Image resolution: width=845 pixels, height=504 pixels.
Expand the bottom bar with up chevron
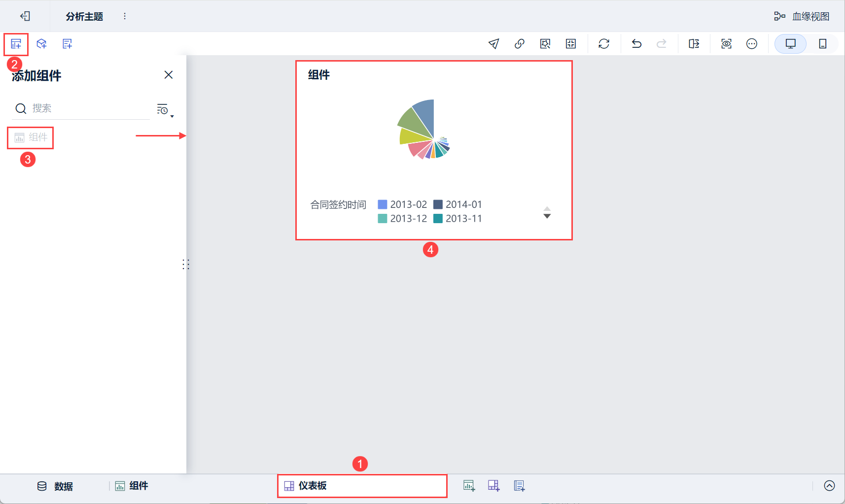click(x=829, y=486)
